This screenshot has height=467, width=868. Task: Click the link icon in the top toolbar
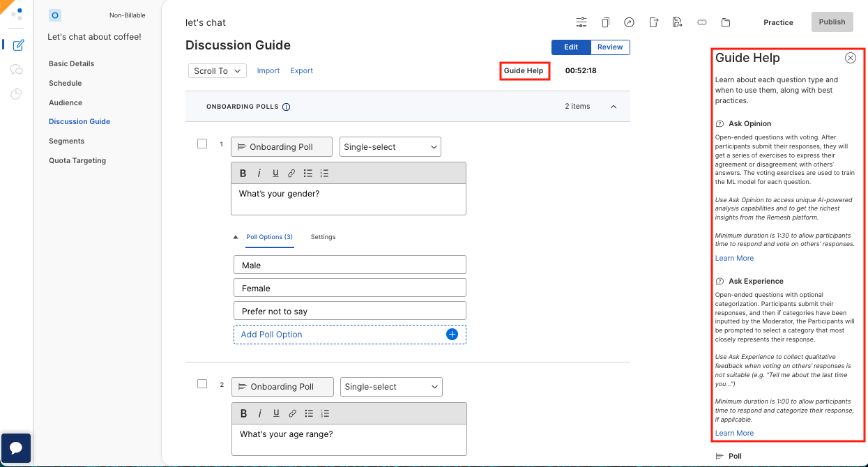tap(702, 22)
